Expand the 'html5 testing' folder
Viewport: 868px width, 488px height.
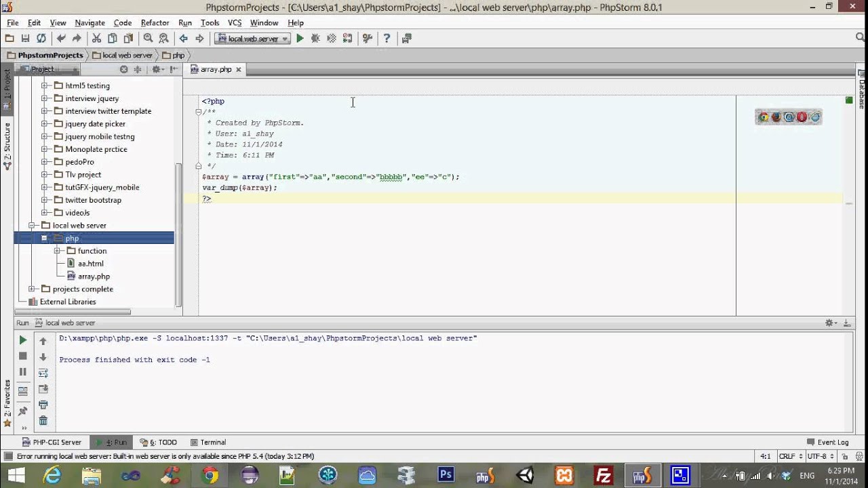click(x=45, y=85)
